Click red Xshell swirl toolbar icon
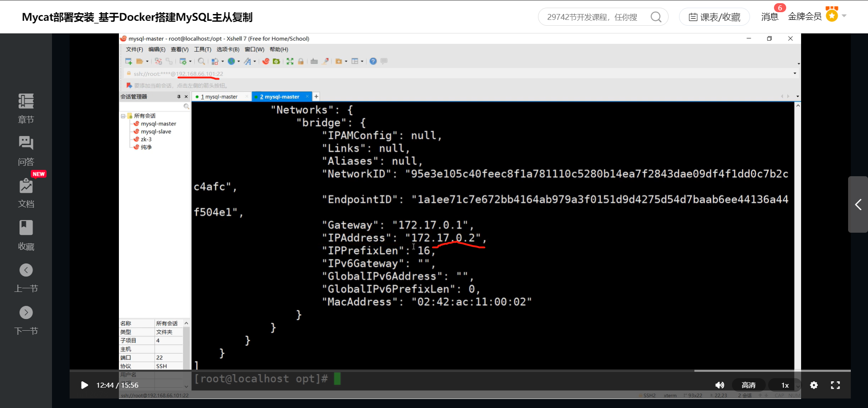The image size is (868, 408). point(266,61)
